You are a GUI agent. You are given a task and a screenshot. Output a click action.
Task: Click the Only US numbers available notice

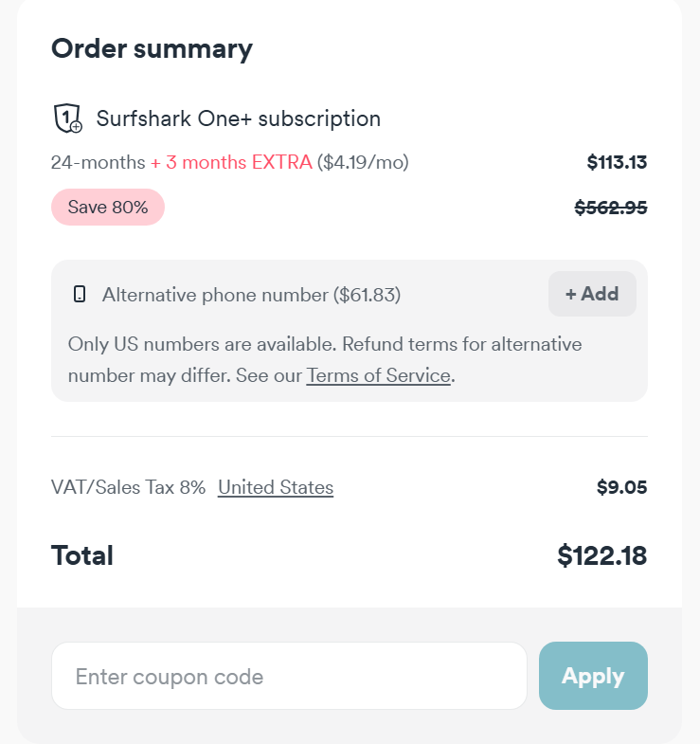coord(325,343)
